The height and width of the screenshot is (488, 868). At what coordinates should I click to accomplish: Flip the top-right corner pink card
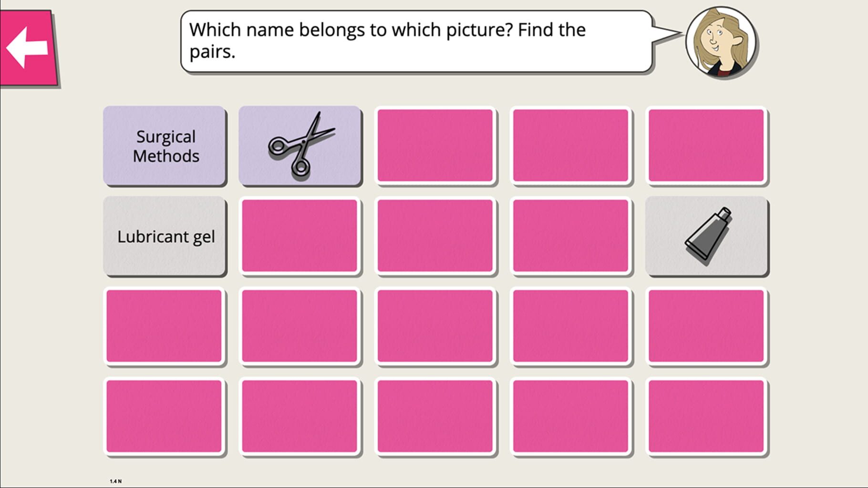(708, 144)
